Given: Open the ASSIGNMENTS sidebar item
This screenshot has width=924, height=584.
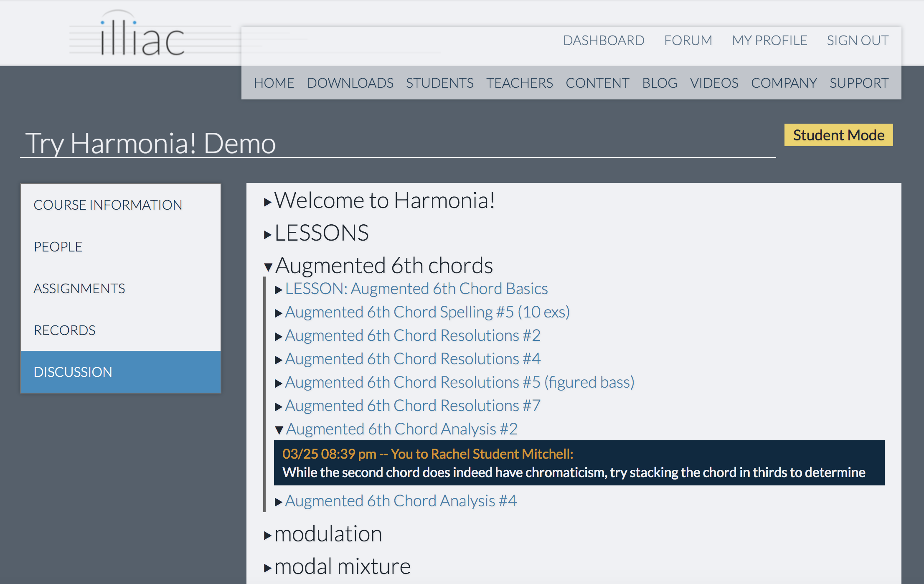Looking at the screenshot, I should pos(79,288).
